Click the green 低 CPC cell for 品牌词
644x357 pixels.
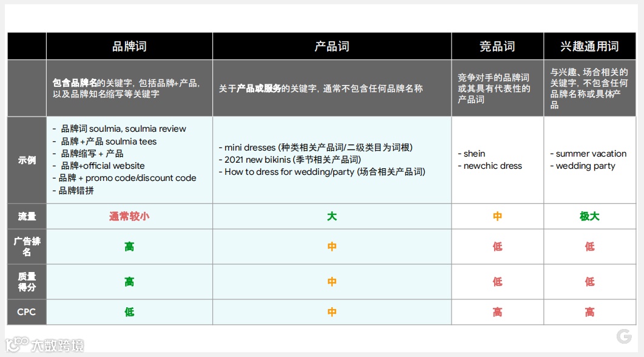(128, 311)
